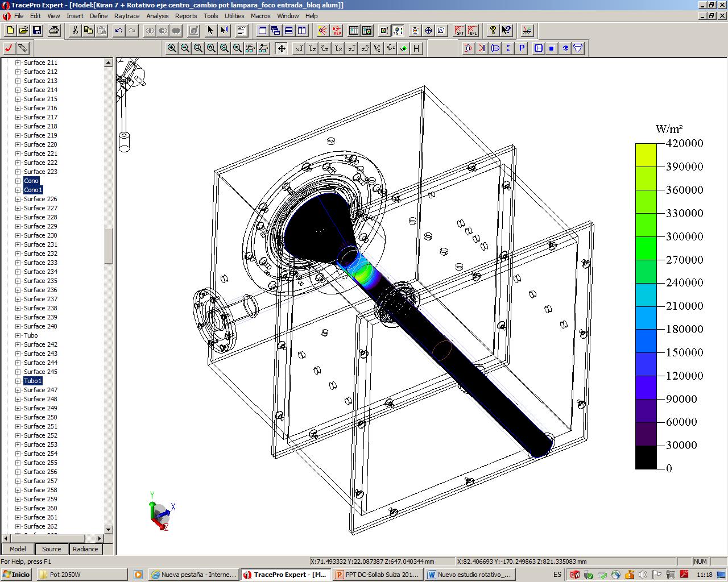
Task: Click the Undo arrow icon
Action: click(118, 31)
